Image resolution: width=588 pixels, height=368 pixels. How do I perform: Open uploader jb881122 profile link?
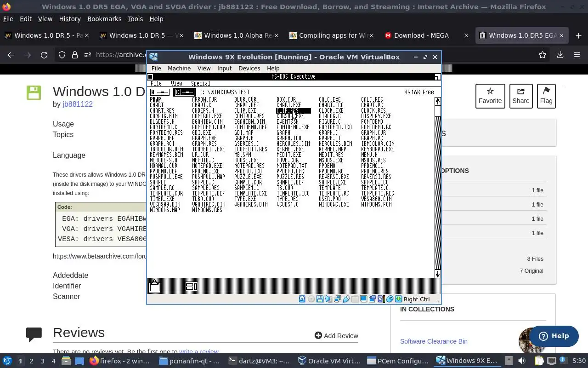[x=78, y=104]
